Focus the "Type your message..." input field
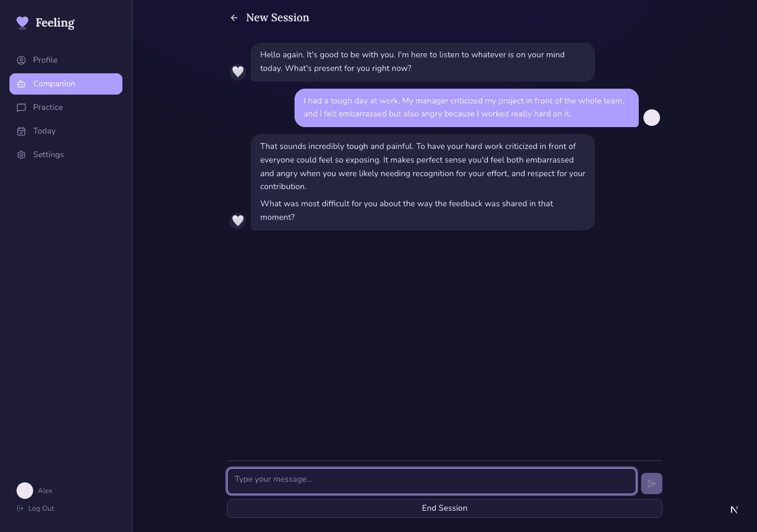This screenshot has height=532, width=757. pyautogui.click(x=431, y=481)
